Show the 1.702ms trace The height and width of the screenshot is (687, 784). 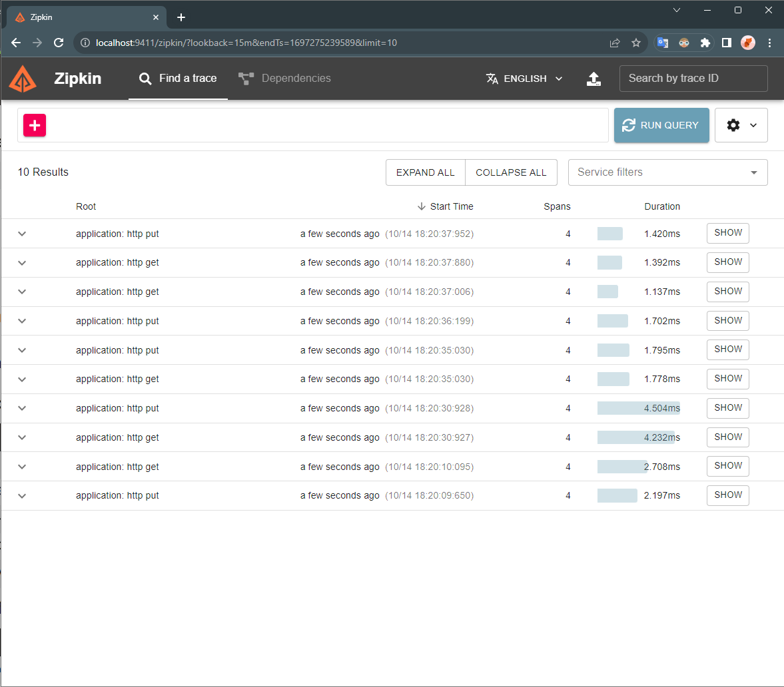tap(727, 321)
